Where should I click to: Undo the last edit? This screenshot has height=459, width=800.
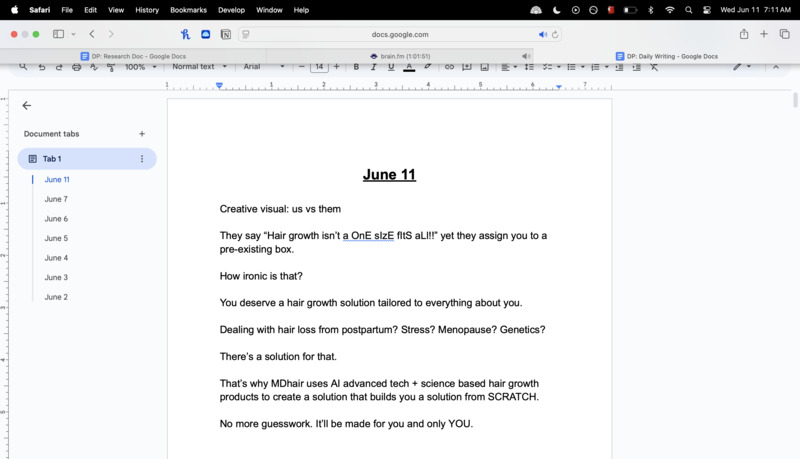pyautogui.click(x=42, y=67)
